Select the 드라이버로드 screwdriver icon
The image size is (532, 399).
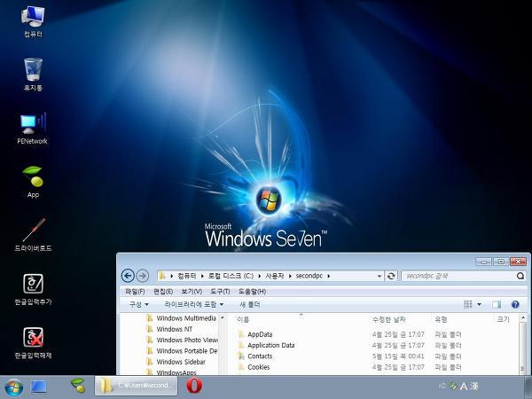(33, 235)
